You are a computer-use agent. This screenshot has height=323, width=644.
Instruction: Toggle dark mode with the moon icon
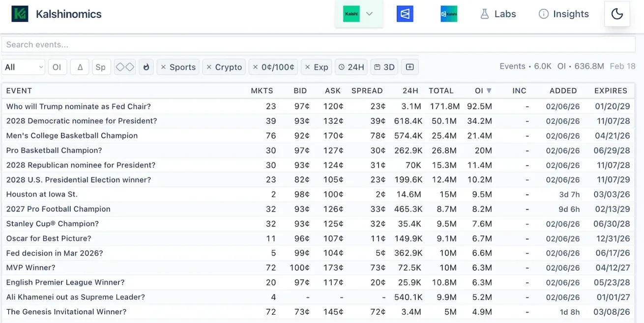coord(617,14)
